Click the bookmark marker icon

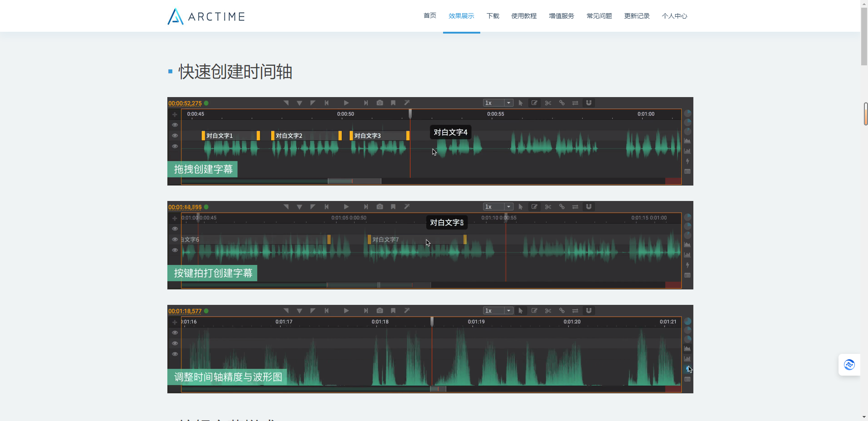(393, 103)
